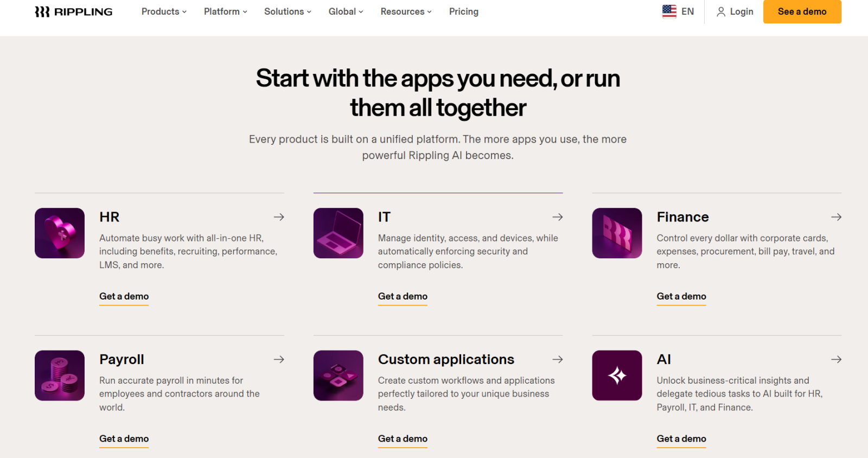The image size is (868, 458).
Task: Get a demo for Custom applications
Action: 403,438
